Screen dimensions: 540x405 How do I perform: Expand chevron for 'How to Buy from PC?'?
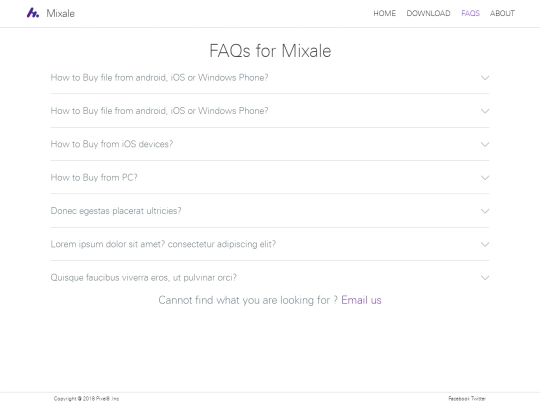[485, 178]
